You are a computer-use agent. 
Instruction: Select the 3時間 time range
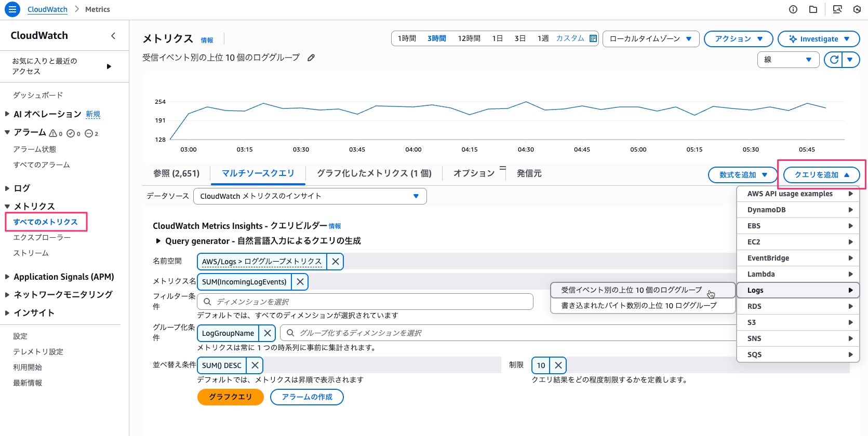pos(437,38)
